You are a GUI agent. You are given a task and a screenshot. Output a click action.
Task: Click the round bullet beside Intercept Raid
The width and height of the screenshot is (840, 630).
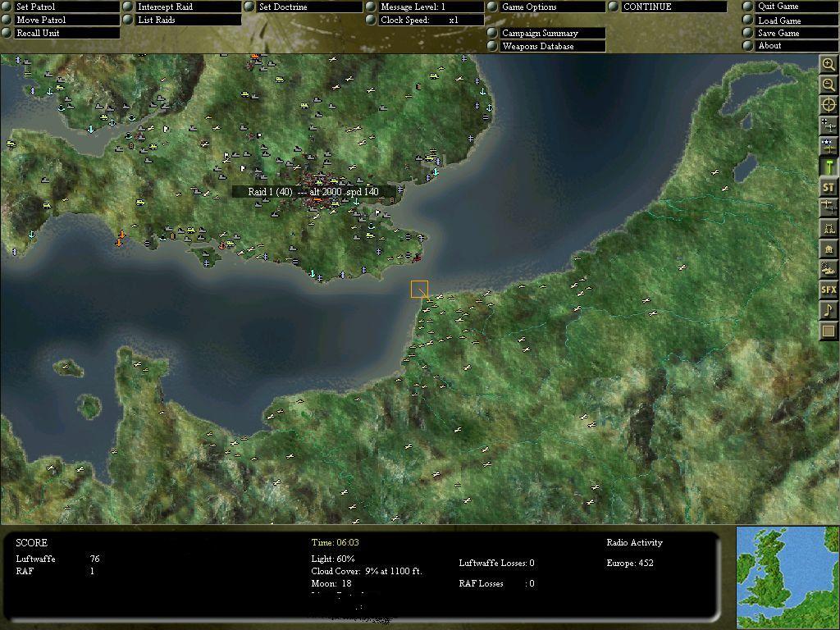(x=127, y=7)
